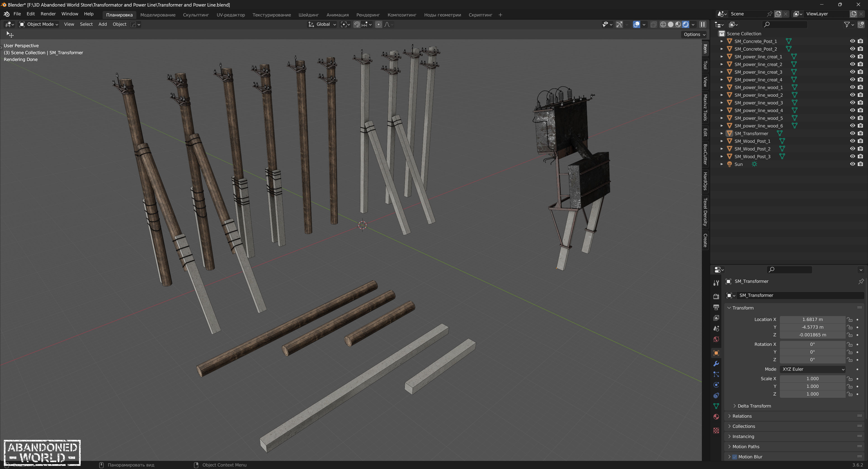Open the Modifier properties wrench tab
Screen dimensions: 868x469
click(x=716, y=364)
